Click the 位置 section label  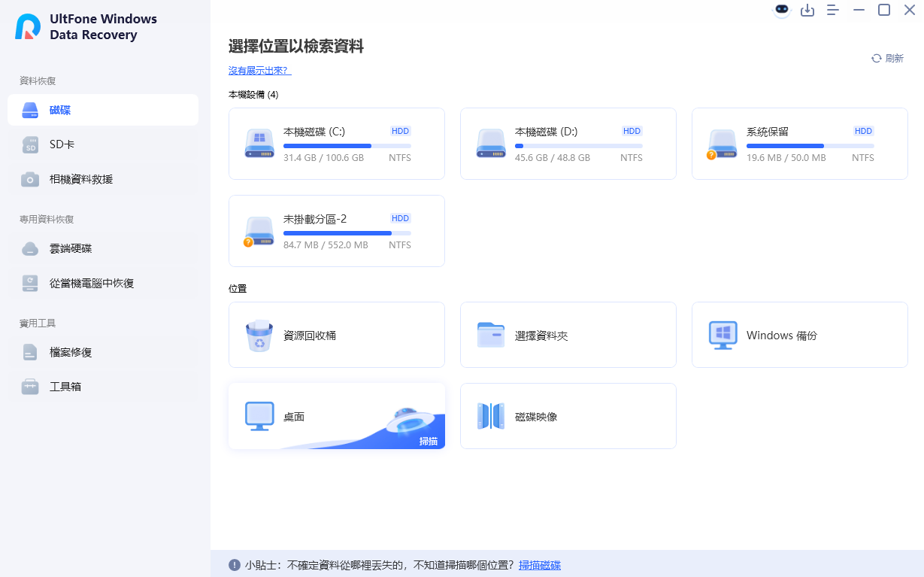[x=238, y=288]
